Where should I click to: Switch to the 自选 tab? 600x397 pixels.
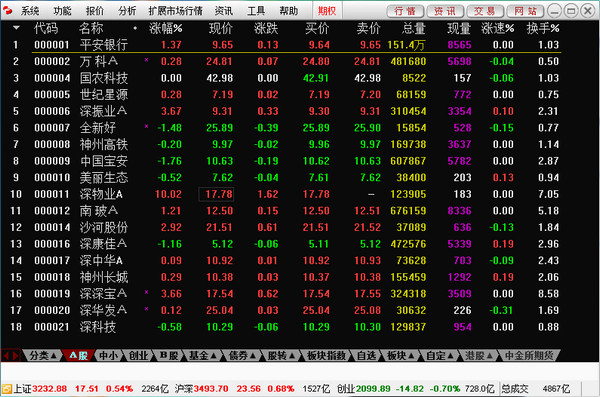point(367,356)
